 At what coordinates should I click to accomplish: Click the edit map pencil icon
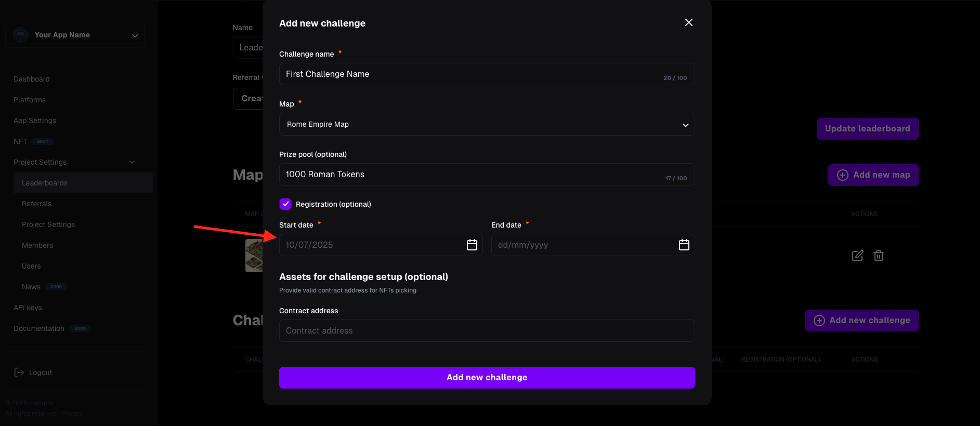click(x=857, y=256)
